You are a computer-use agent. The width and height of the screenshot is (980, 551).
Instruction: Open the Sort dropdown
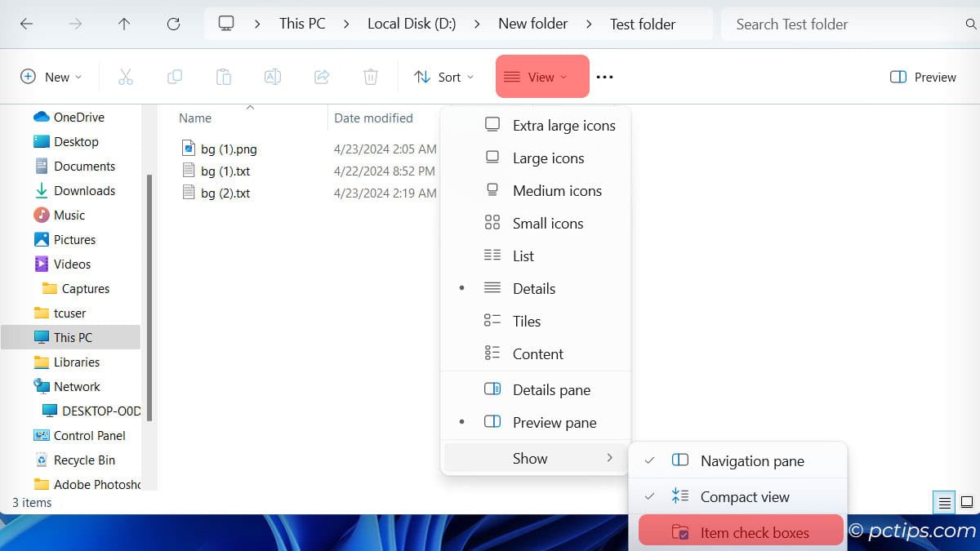[x=444, y=76]
